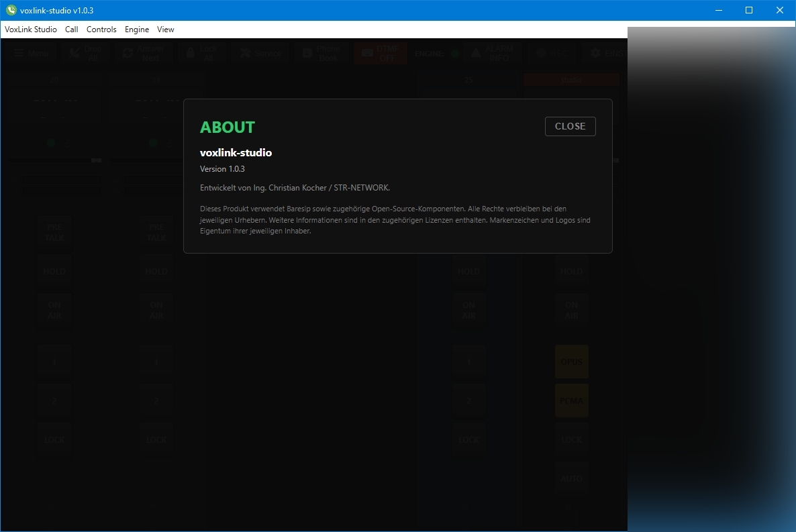
Task: Close the About dialog using CLOSE
Action: [x=570, y=126]
